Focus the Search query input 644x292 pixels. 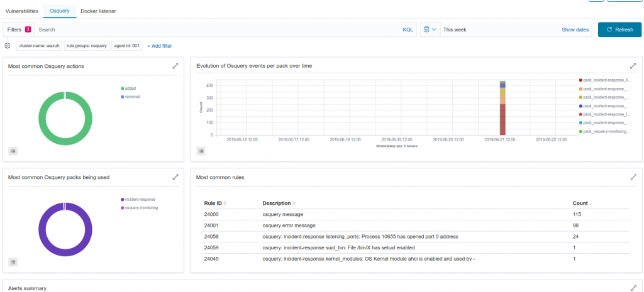click(218, 30)
